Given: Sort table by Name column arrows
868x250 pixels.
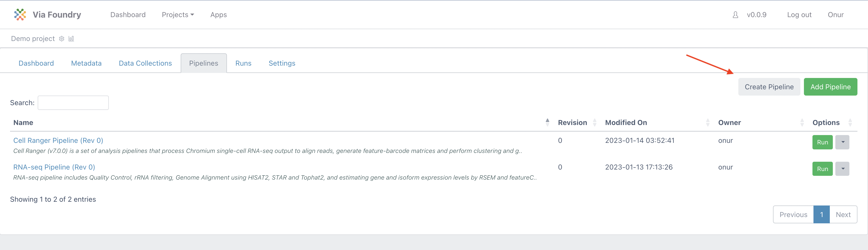Looking at the screenshot, I should click(x=548, y=122).
